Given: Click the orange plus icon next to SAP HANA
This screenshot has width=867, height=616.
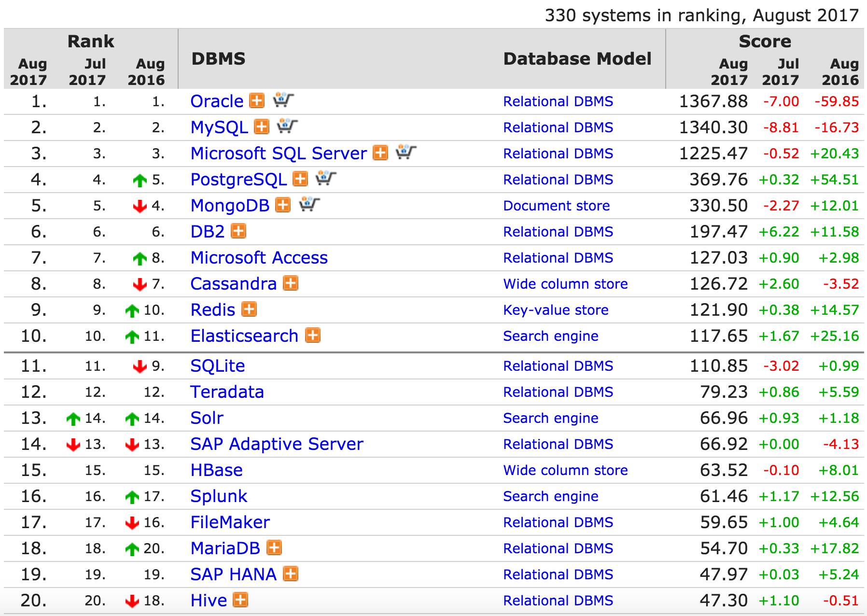Looking at the screenshot, I should [x=291, y=574].
